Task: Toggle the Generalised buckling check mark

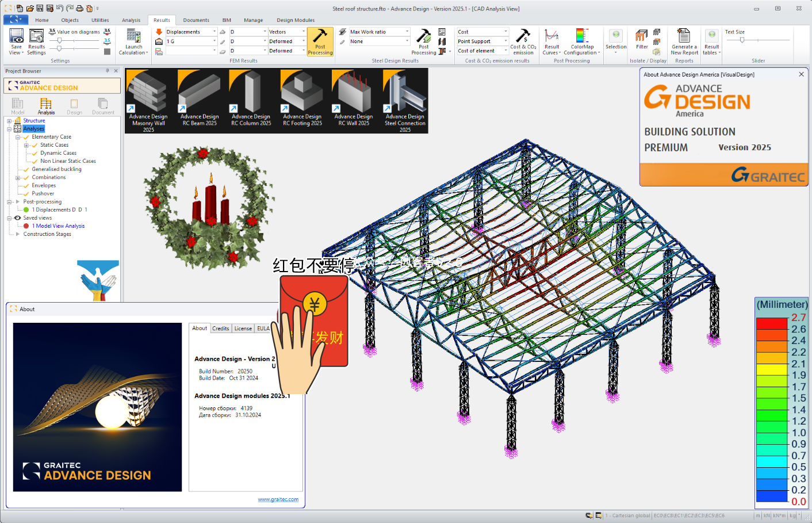Action: 26,169
